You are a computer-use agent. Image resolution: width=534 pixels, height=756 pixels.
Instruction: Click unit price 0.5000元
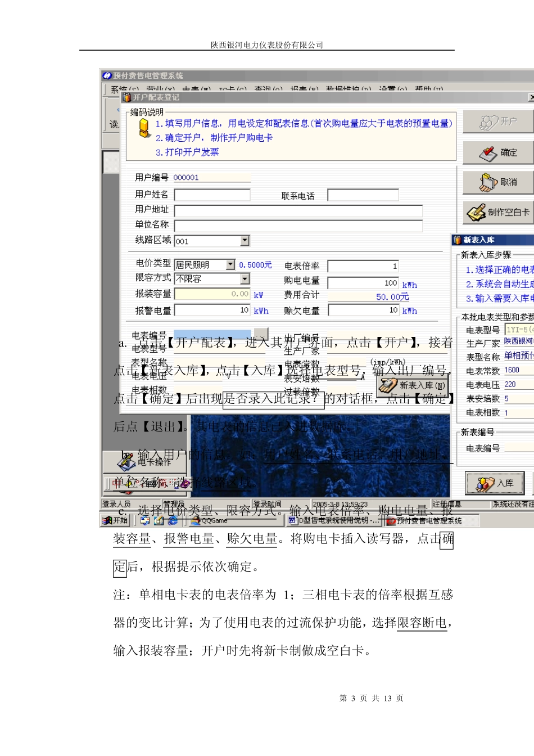coord(256,265)
